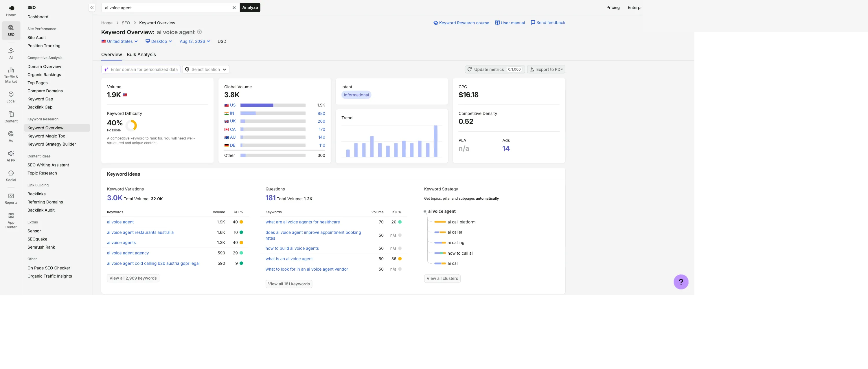Open question 'what is an ai voice agent'
This screenshot has width=868, height=369.
[289, 258]
